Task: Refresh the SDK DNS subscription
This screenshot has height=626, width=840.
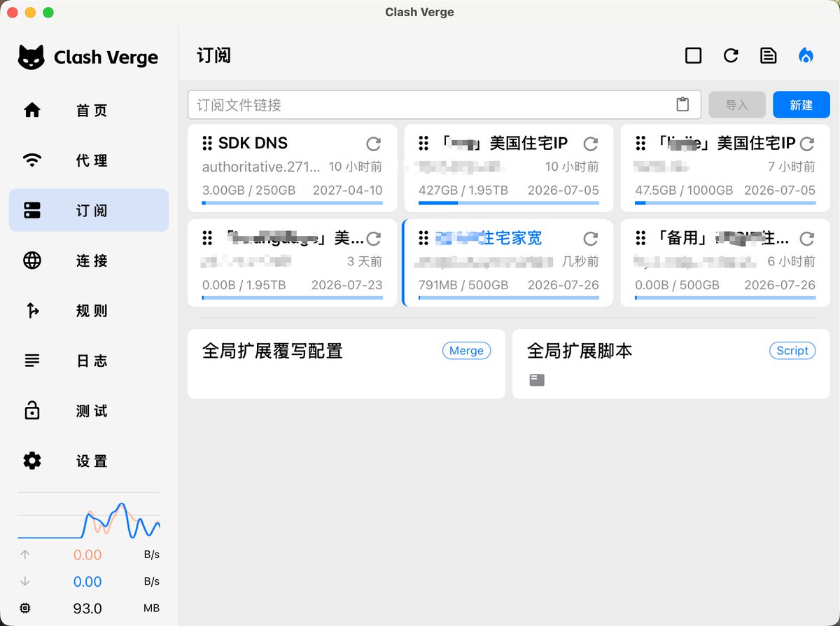Action: click(374, 144)
